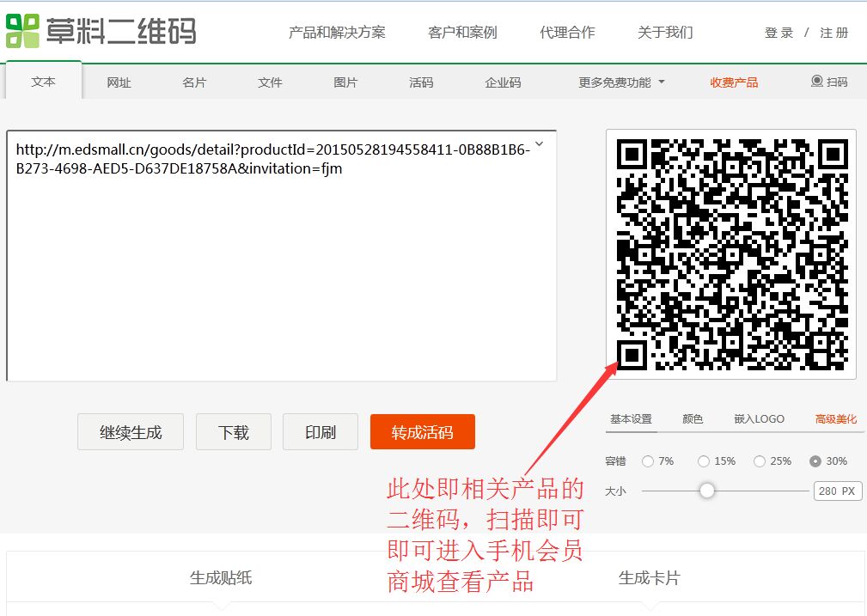
Task: Switch to the 活码 tab
Action: click(421, 82)
